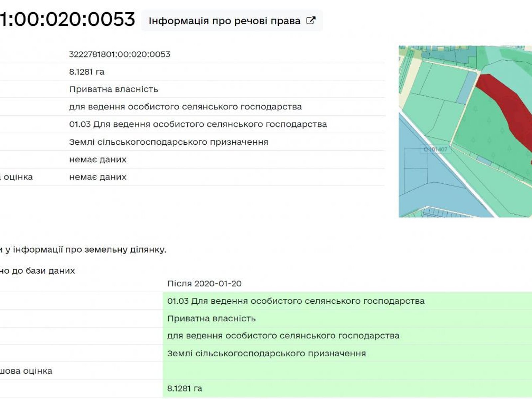Click 'немає даних' in the 'оцінка' row
This screenshot has height=399, width=532.
click(98, 177)
